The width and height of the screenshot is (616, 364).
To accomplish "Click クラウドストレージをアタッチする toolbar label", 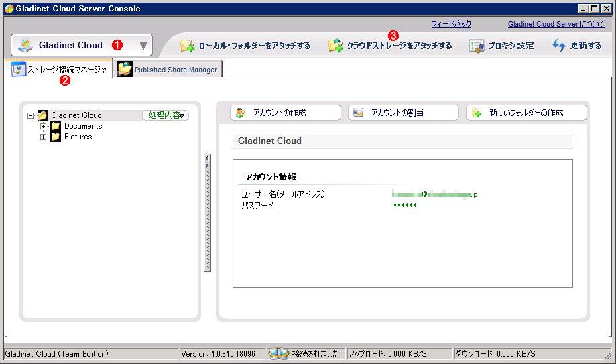I will coord(399,46).
